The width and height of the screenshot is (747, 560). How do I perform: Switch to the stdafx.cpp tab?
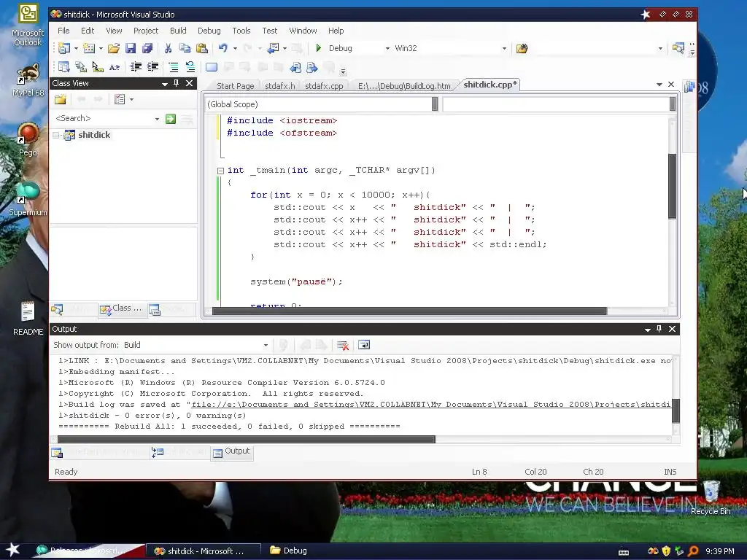tap(324, 86)
